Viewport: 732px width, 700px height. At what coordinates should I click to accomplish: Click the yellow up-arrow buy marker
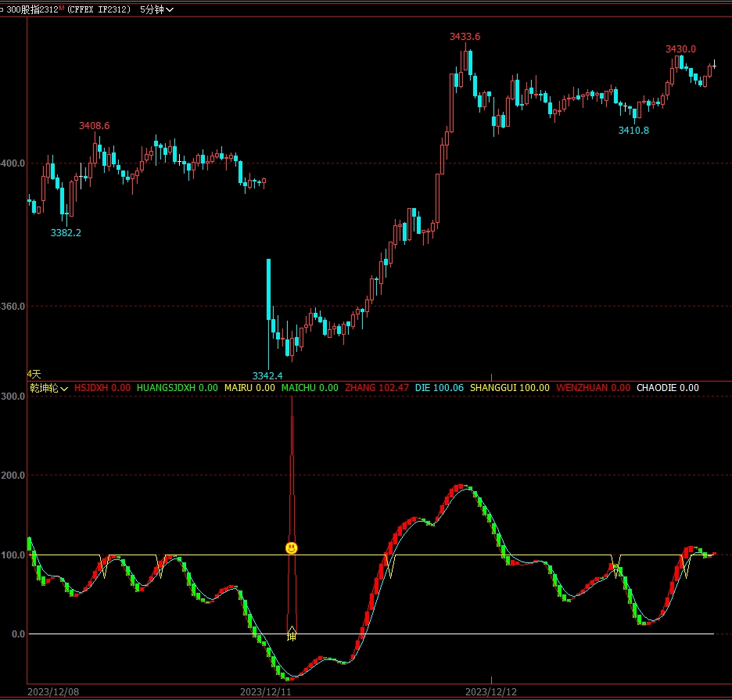pyautogui.click(x=292, y=631)
